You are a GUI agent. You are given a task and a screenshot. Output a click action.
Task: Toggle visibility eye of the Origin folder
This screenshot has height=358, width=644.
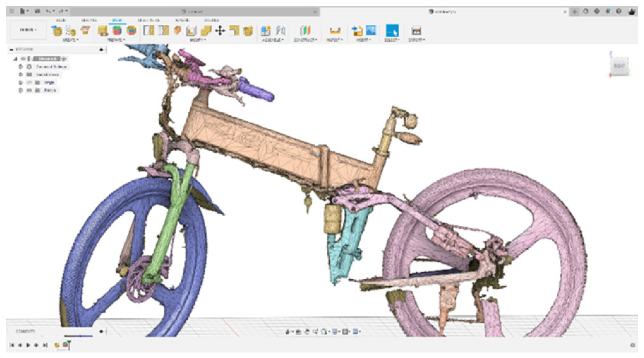(x=29, y=83)
